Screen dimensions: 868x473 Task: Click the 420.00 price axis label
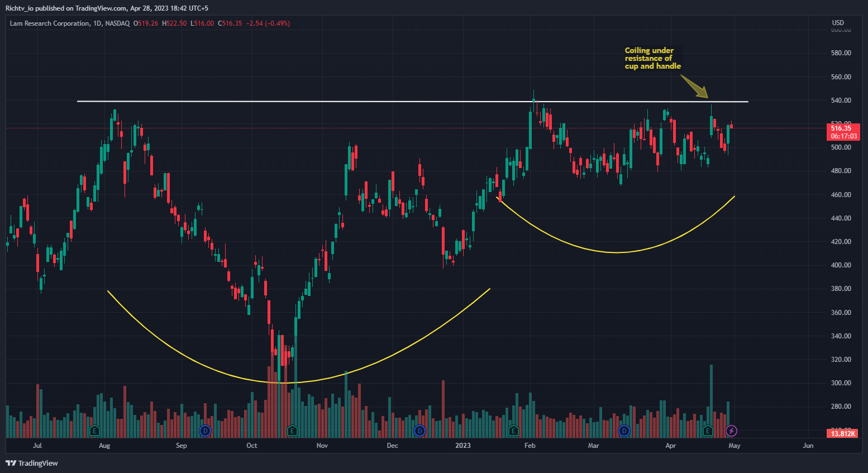pos(841,242)
